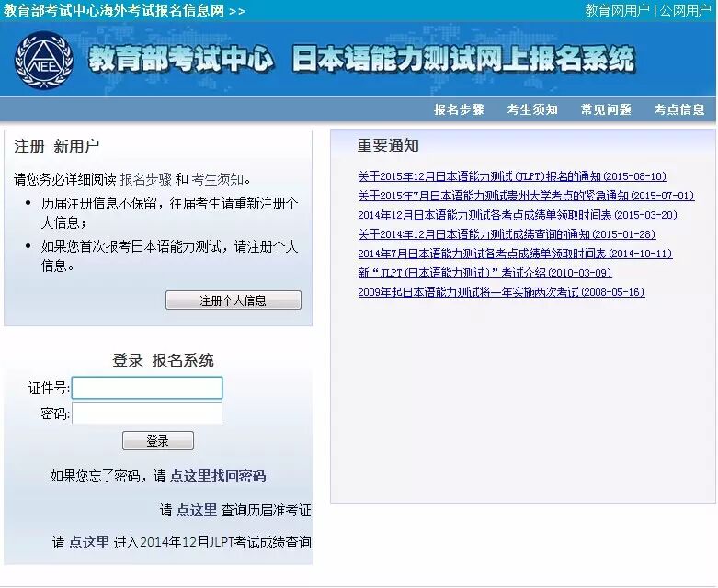Viewport: 718px width, 588px height.
Task: Select 教育网用户 link at top right
Action: click(617, 10)
